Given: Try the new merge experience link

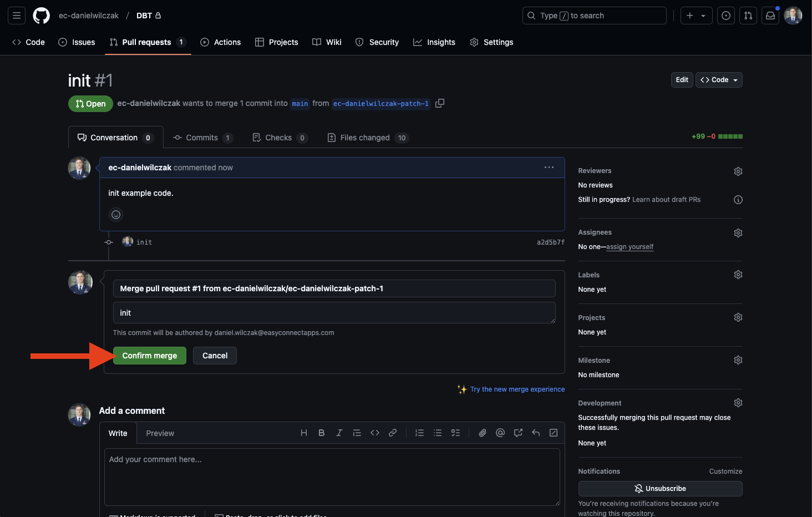Looking at the screenshot, I should (517, 389).
